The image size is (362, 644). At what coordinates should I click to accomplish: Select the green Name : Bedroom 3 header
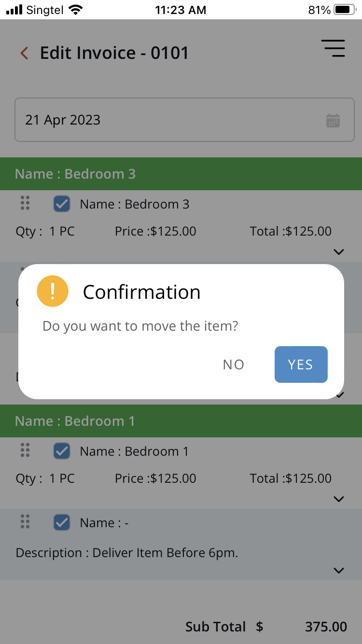coord(181,174)
